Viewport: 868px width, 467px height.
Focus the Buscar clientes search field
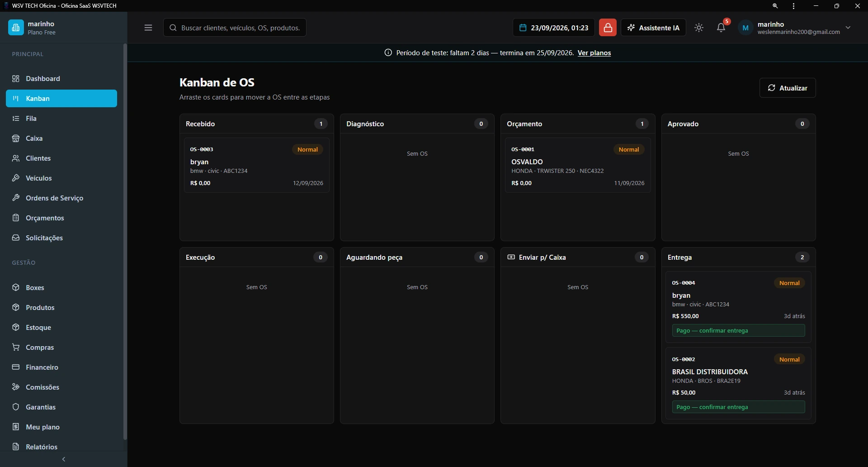point(235,28)
